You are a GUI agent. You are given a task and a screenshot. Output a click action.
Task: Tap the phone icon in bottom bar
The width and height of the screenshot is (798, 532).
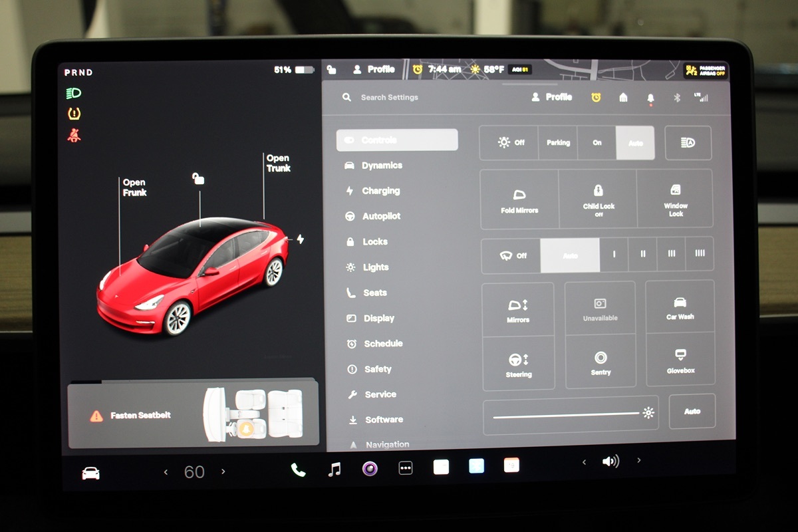pos(298,469)
